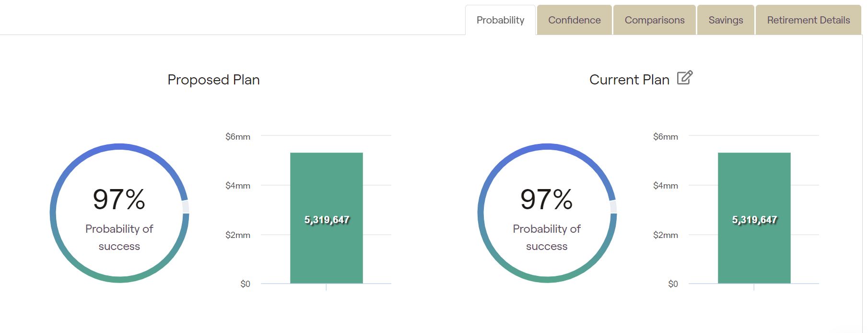Switch to the Confidence tab
This screenshot has height=333, width=868.
[x=574, y=20]
